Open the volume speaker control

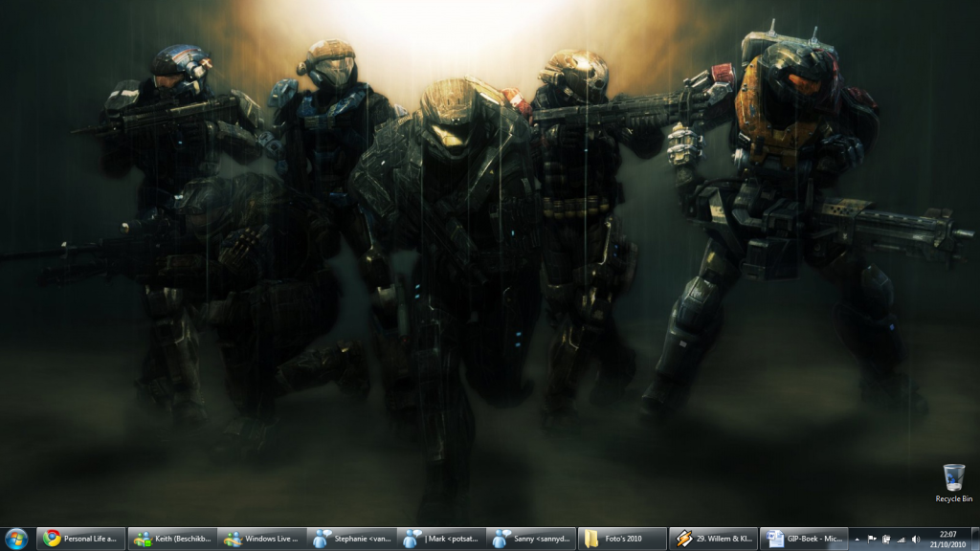(916, 540)
